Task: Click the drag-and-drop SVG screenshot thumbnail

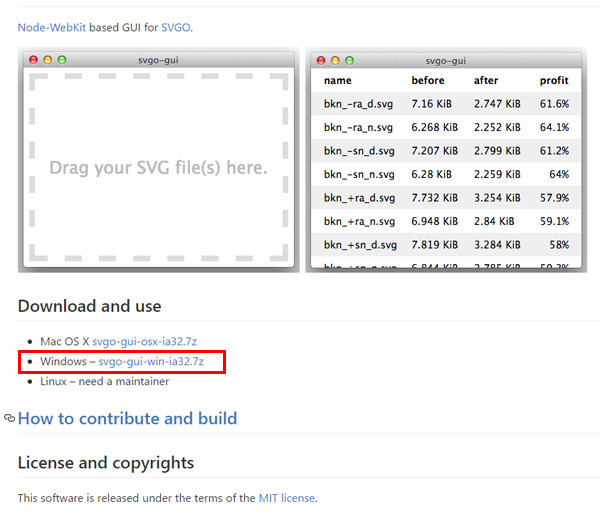Action: (x=158, y=160)
